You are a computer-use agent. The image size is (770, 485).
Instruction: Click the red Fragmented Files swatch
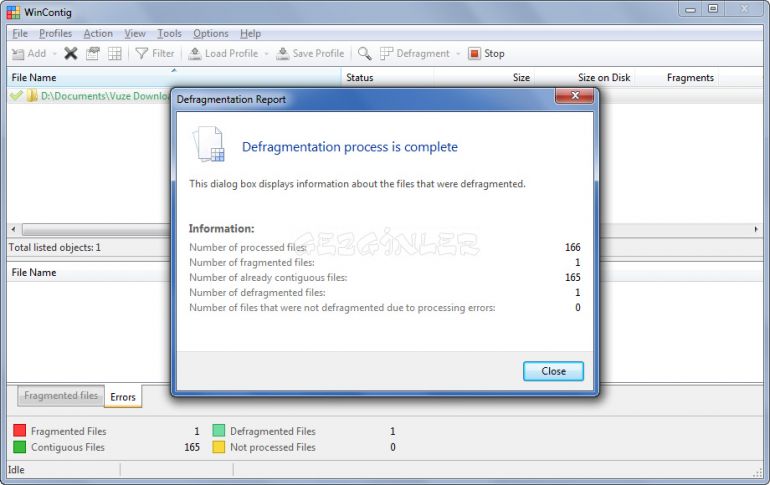tap(20, 431)
